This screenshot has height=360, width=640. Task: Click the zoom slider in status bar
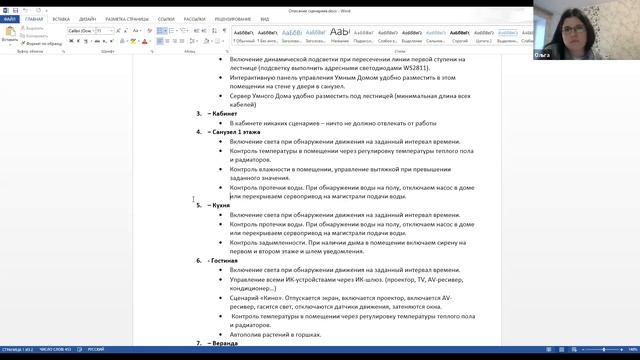[603, 350]
